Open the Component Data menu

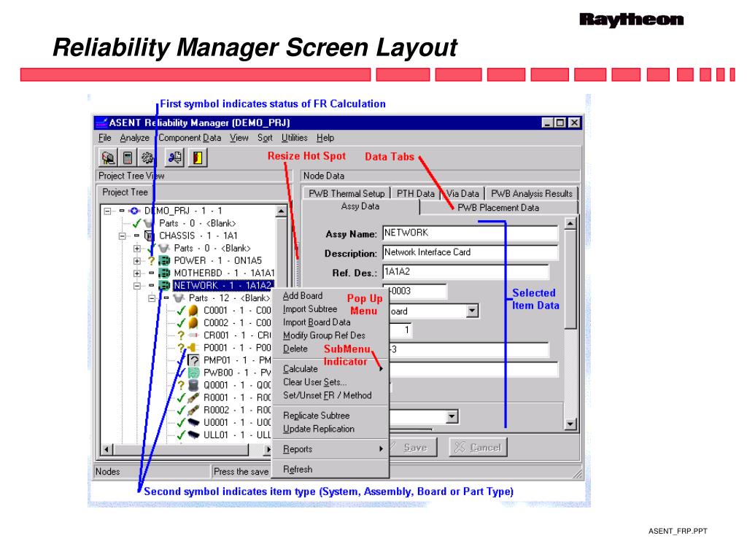tap(190, 138)
